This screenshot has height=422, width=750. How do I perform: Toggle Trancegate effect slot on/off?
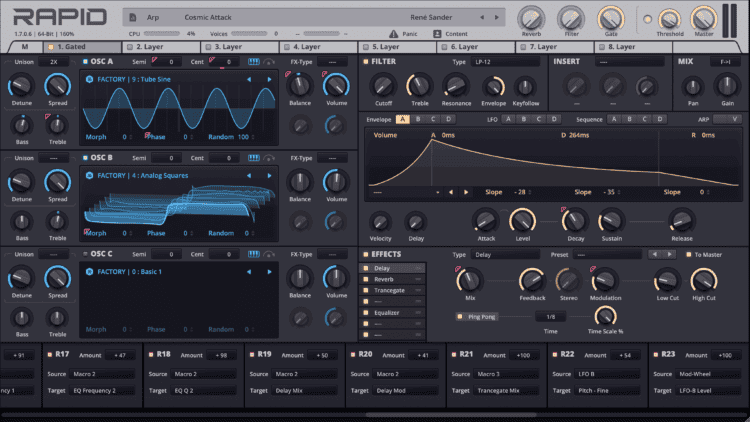[x=366, y=290]
